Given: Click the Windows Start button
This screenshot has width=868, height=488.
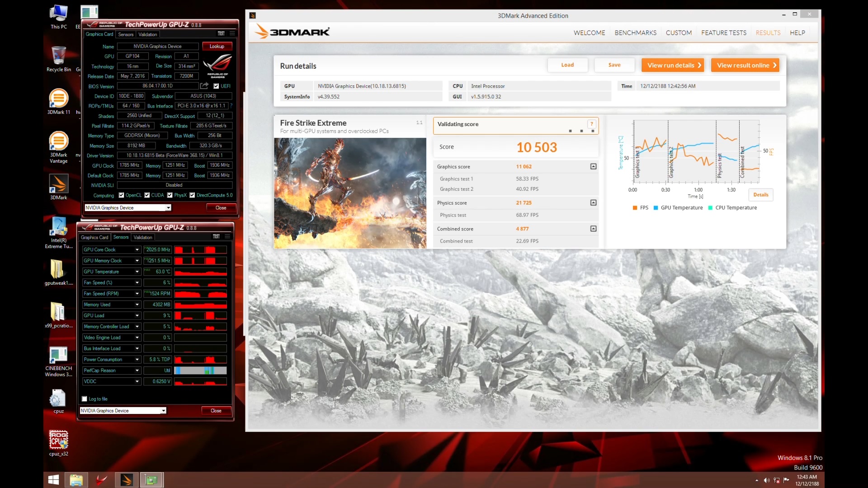Looking at the screenshot, I should coord(53,480).
